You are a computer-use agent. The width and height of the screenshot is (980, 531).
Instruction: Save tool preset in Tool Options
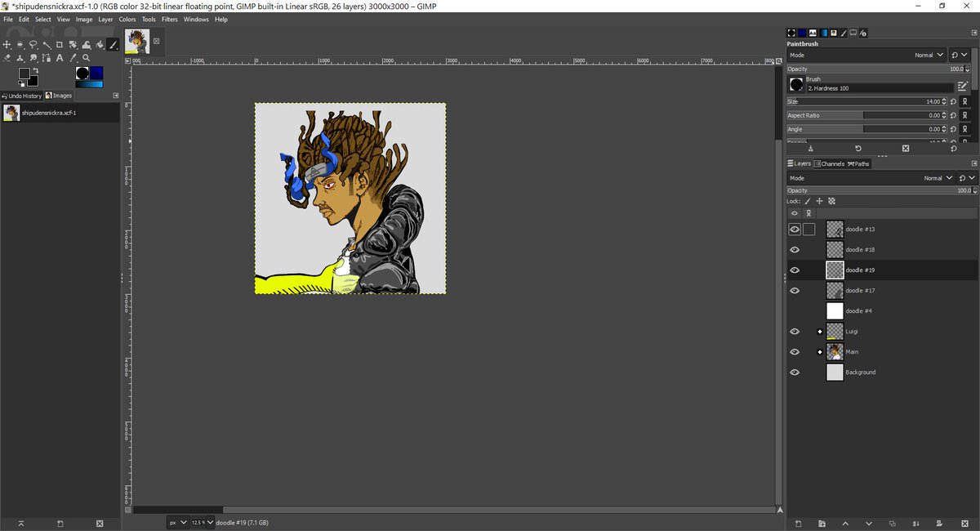pos(810,149)
